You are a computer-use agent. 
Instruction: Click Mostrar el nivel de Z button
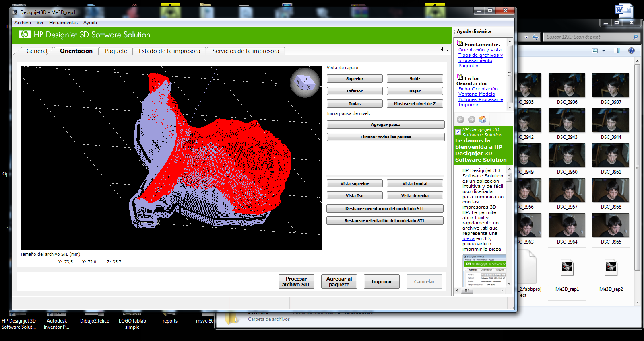[x=415, y=104]
